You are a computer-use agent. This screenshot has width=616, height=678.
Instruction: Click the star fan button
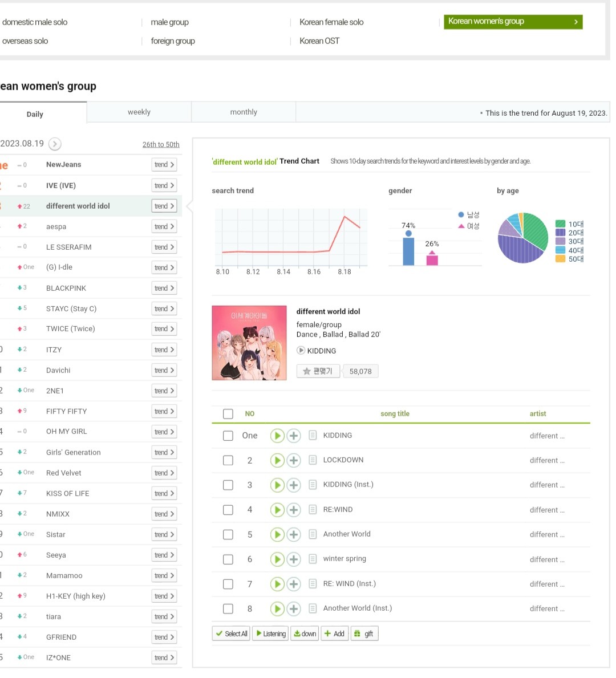pyautogui.click(x=318, y=371)
